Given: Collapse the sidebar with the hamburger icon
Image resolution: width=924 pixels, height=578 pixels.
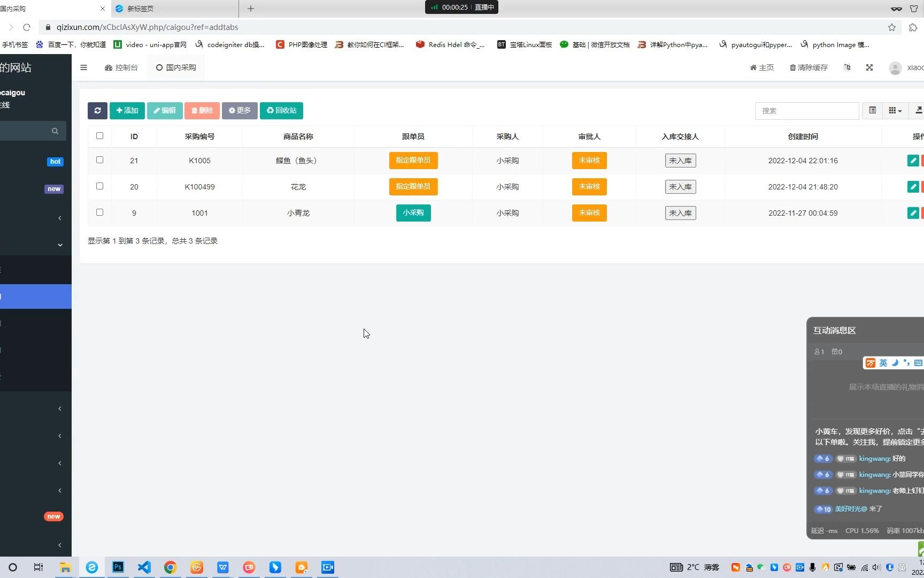Looking at the screenshot, I should (83, 67).
